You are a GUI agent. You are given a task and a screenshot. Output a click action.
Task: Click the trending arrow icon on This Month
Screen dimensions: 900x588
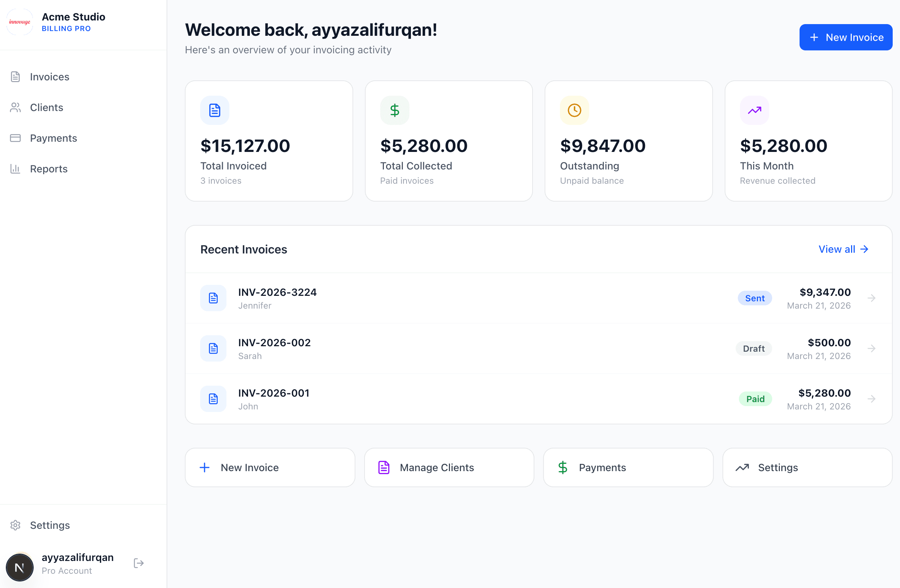[x=754, y=110]
